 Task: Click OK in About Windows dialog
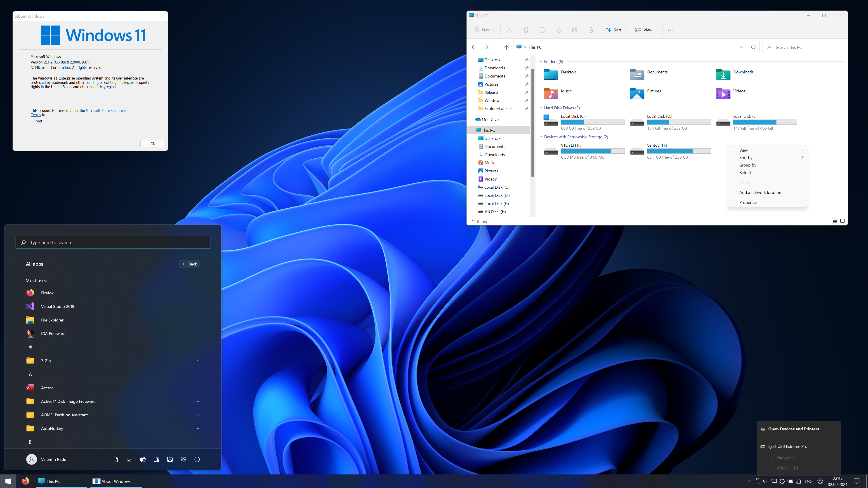click(153, 144)
